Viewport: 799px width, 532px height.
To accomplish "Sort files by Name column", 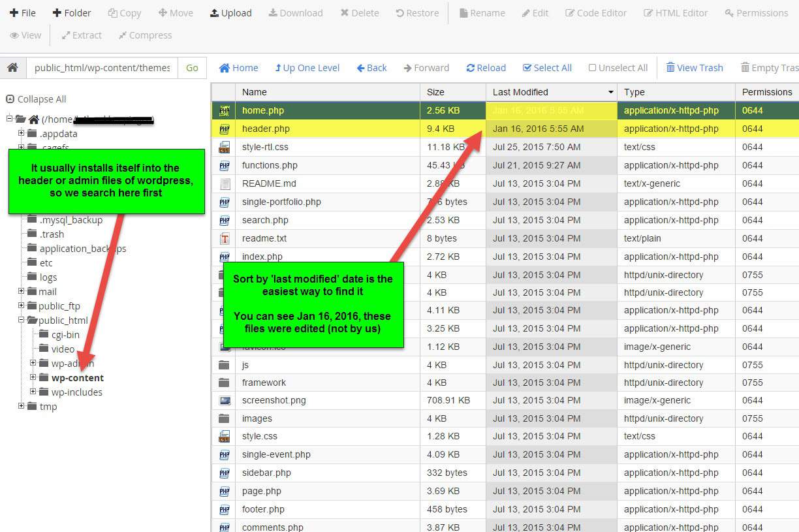I will 328,92.
